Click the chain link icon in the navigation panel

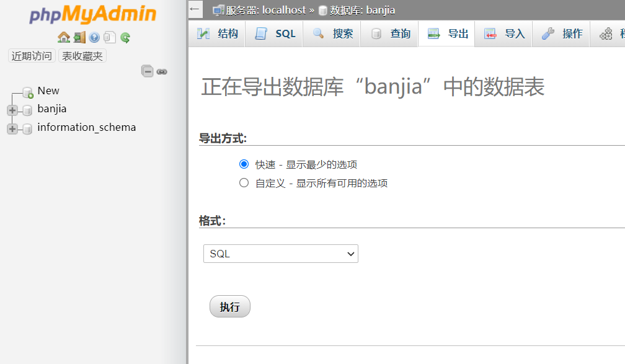tap(162, 71)
